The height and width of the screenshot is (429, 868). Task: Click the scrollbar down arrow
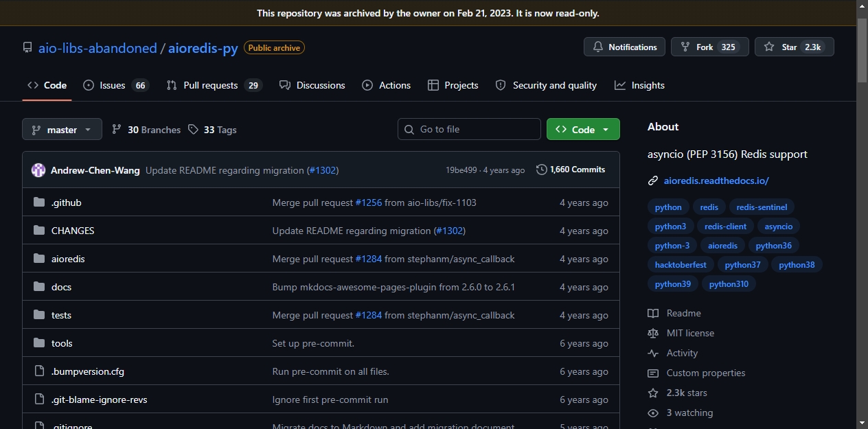click(862, 422)
